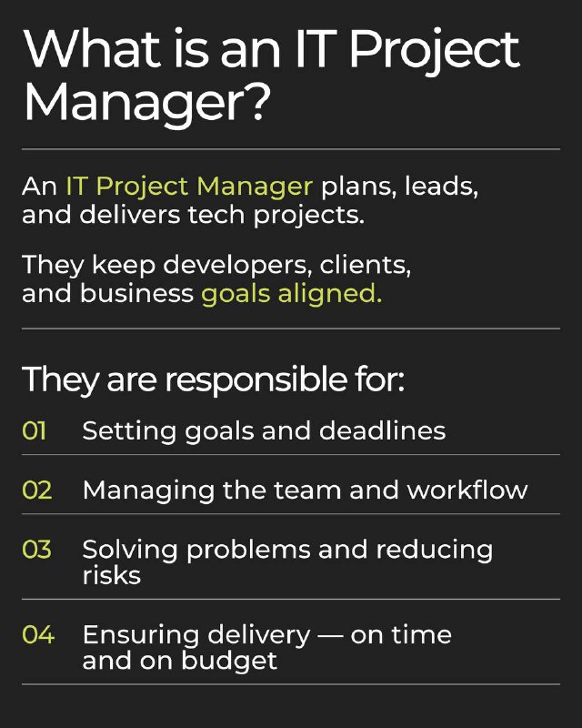
Task: Click 'and delivers tech projects.' line
Action: click(x=193, y=216)
